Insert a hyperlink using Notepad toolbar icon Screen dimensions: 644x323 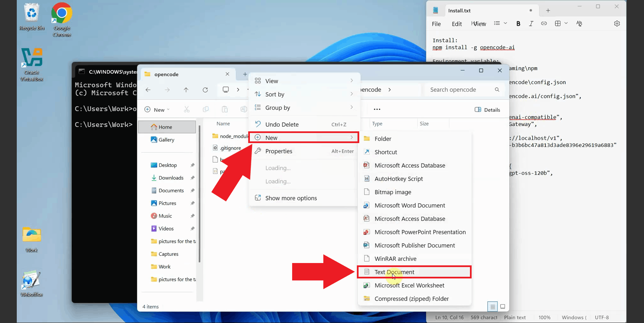tap(544, 23)
